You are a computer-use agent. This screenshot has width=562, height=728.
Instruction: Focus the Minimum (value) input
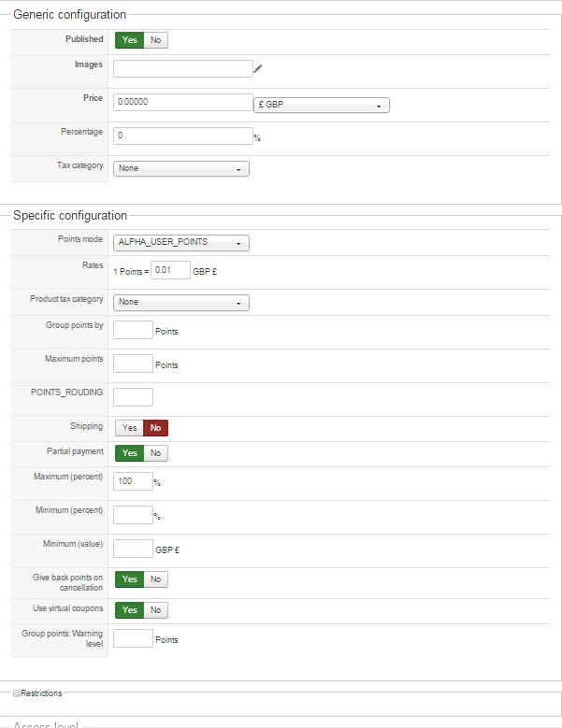[133, 549]
